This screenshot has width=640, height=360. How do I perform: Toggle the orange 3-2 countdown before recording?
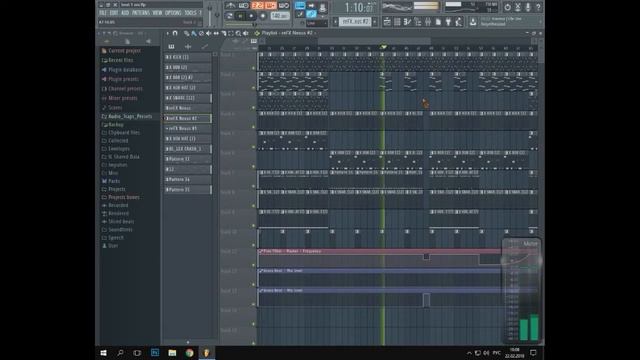click(x=258, y=5)
